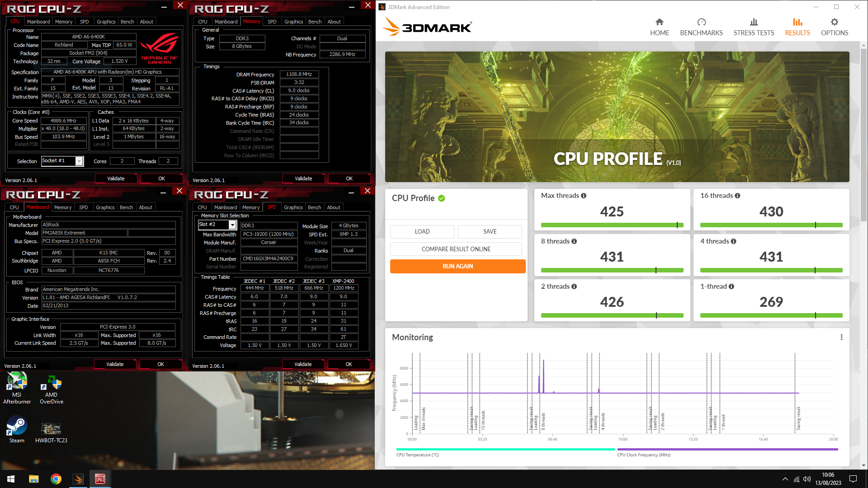Open Graphics tab in the Mainboard window
868x488 pixels.
tap(105, 207)
